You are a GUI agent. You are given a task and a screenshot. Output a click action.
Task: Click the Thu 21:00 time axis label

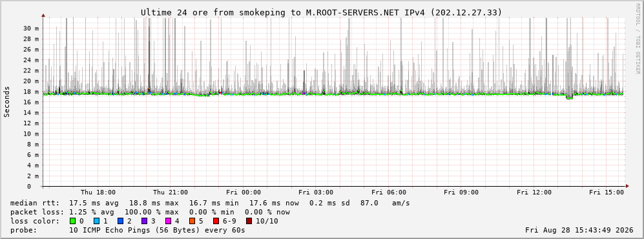(x=171, y=192)
